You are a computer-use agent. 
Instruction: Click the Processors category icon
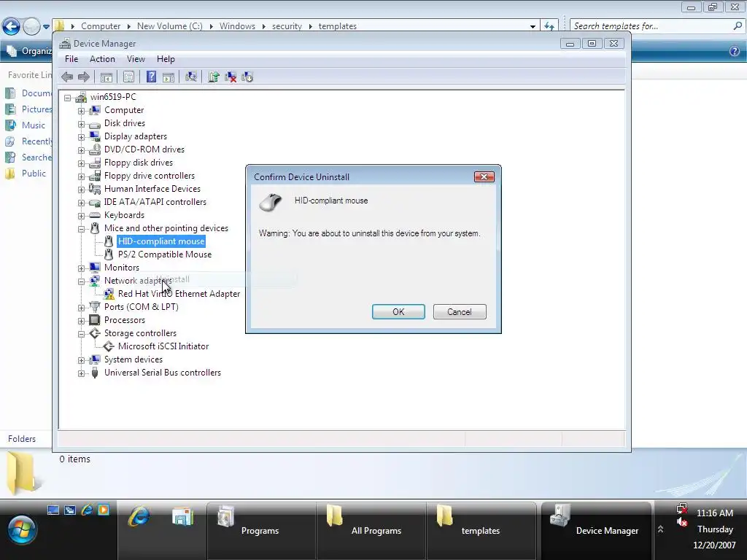[x=95, y=320]
